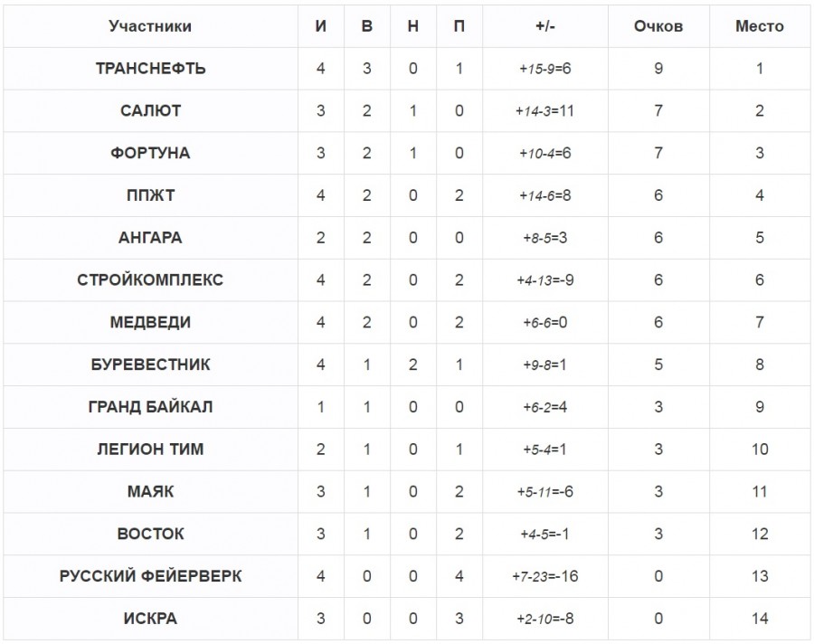
Task: Select team БУРЕВЕСТНИК
Action: click(x=150, y=365)
